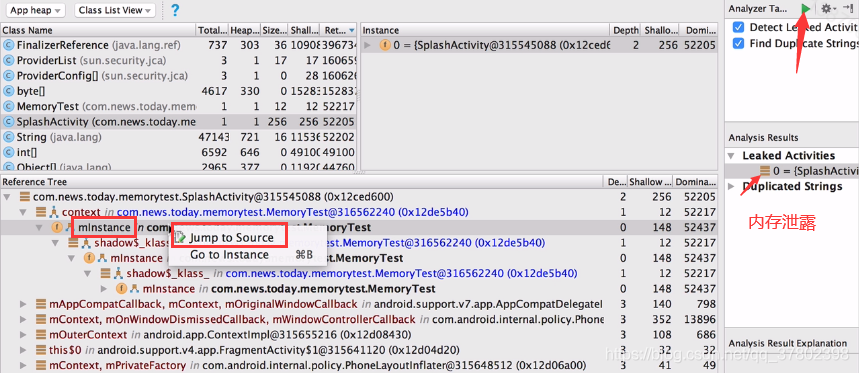Sort classes by the Ret... column header
The image size is (859, 373).
(339, 30)
